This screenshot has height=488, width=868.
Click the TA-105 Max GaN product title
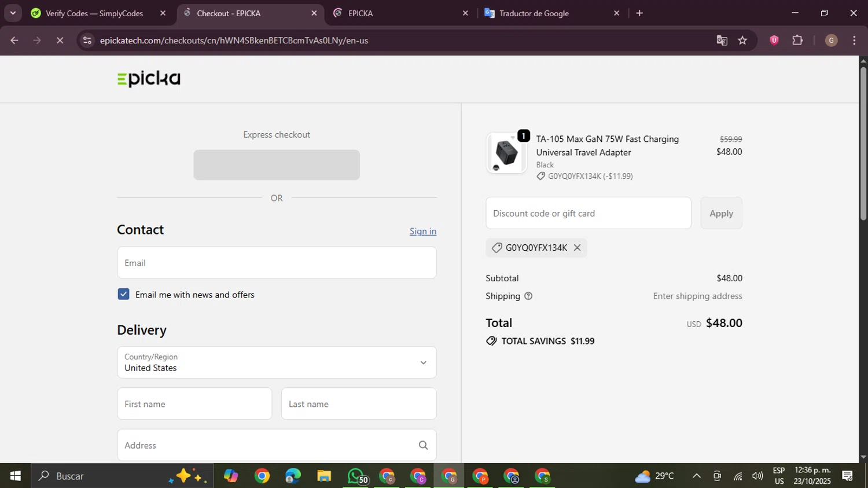[x=607, y=146]
